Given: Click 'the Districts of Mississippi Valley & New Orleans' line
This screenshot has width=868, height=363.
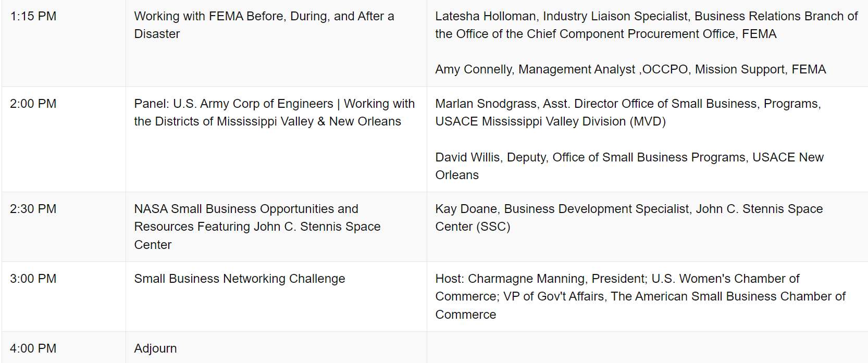Looking at the screenshot, I should (x=268, y=121).
